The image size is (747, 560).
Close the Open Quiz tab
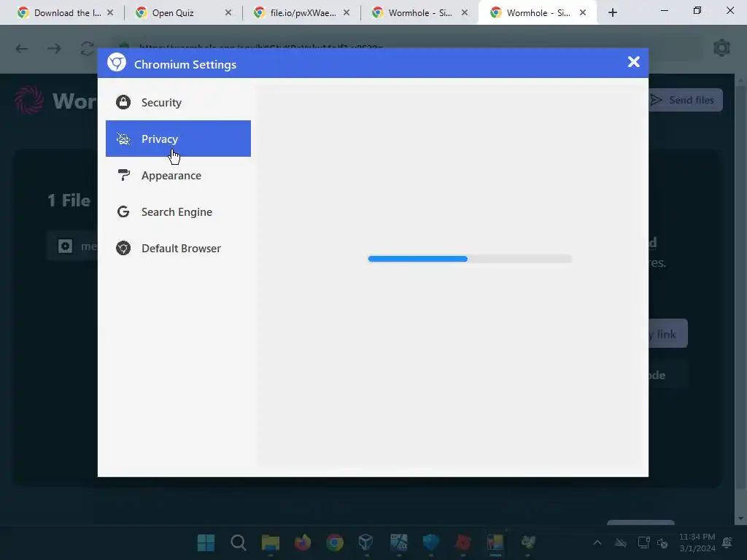coord(228,13)
